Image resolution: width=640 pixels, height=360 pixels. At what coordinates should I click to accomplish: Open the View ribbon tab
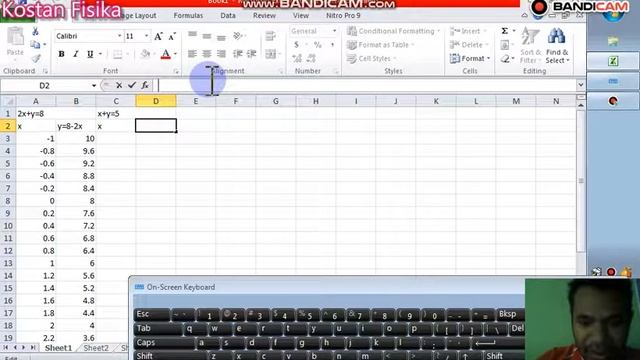coord(301,16)
